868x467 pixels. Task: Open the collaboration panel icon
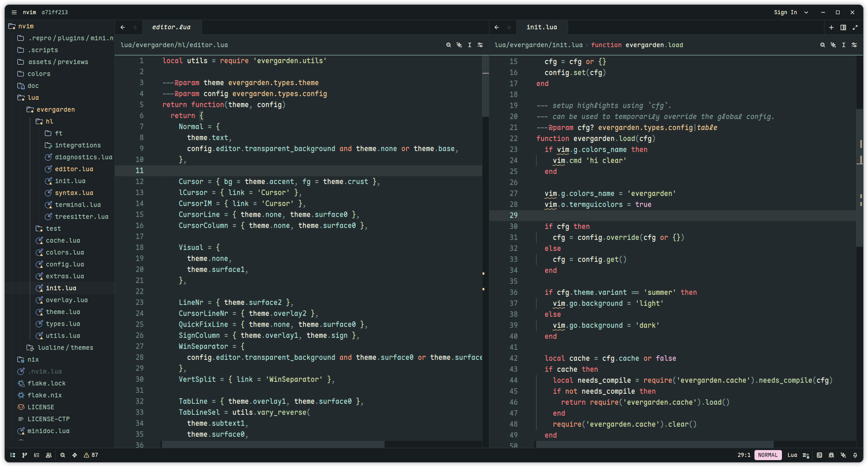49,455
